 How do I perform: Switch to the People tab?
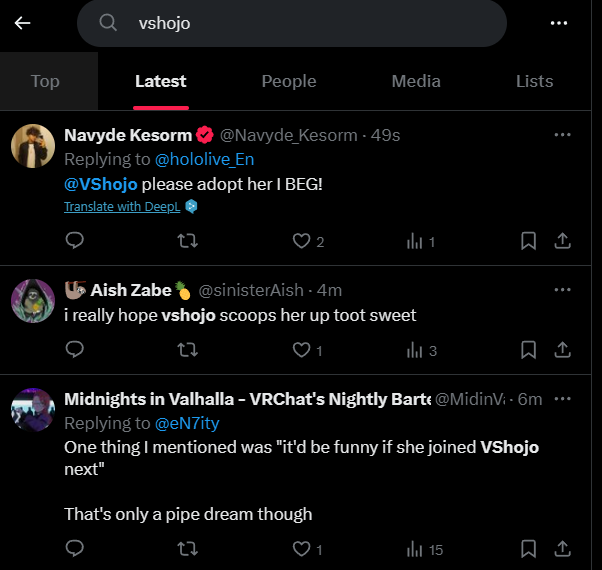[x=288, y=81]
